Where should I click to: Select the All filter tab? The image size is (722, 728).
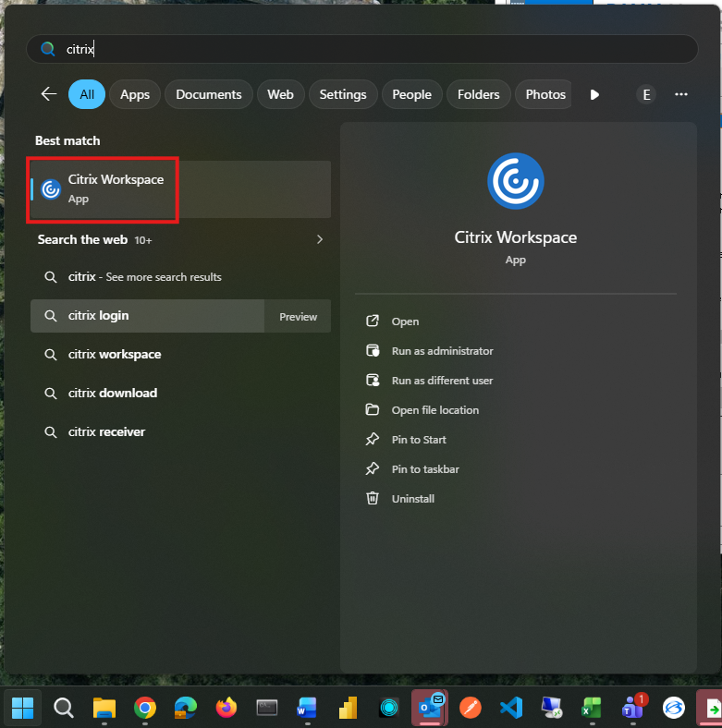pos(87,95)
